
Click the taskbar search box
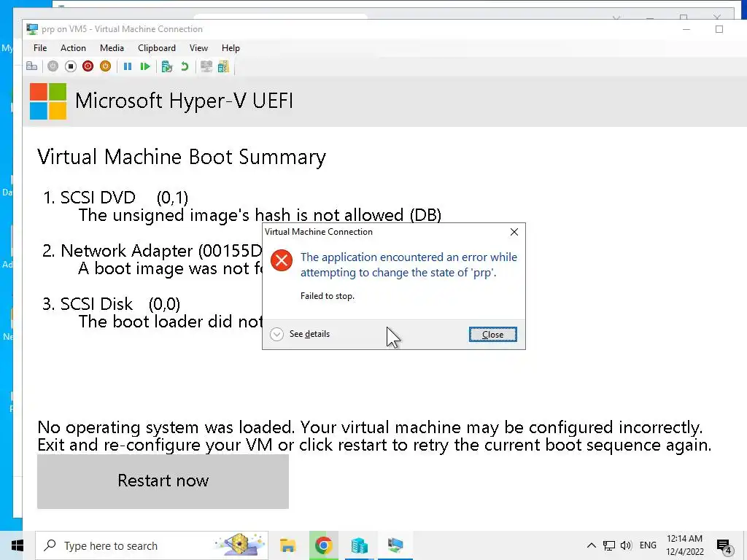pos(152,545)
